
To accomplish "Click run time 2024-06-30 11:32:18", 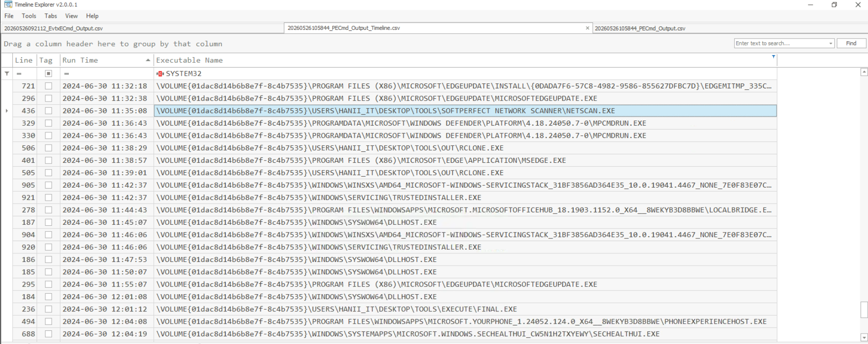I will pyautogui.click(x=105, y=86).
